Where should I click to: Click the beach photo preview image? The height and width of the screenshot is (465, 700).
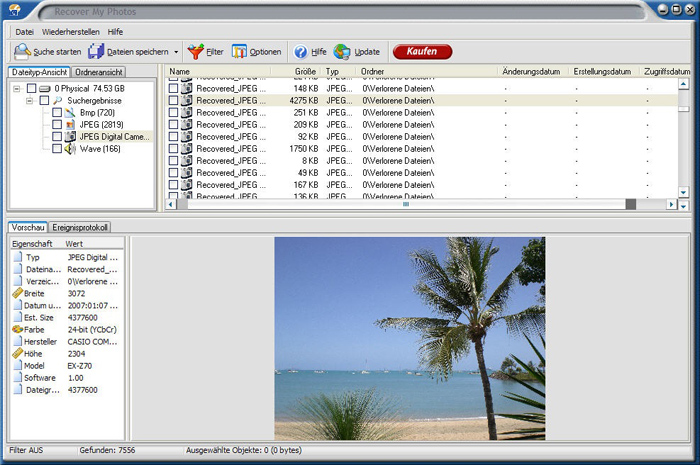pos(410,338)
